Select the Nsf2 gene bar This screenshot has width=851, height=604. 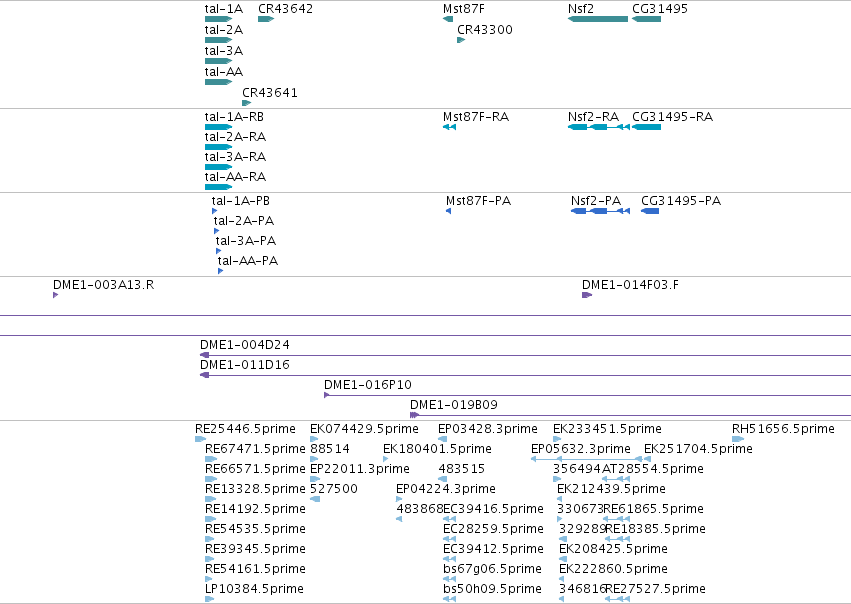coord(598,19)
